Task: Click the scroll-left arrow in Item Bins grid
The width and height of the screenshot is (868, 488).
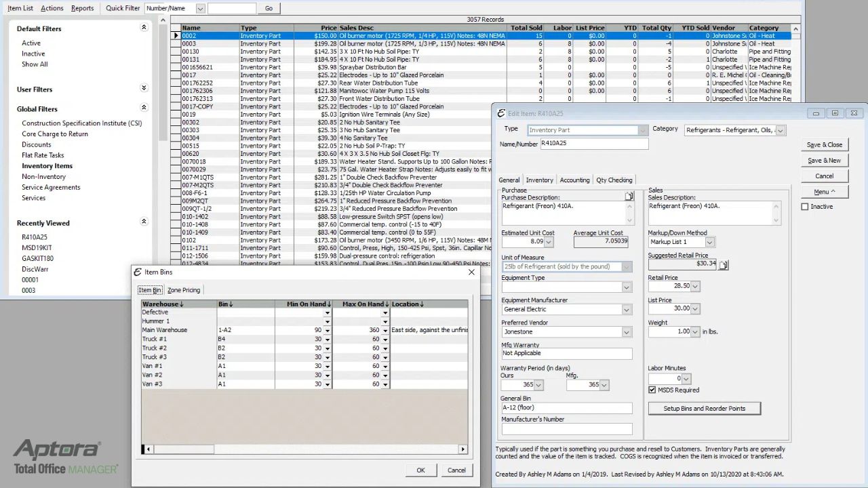Action: [x=147, y=449]
